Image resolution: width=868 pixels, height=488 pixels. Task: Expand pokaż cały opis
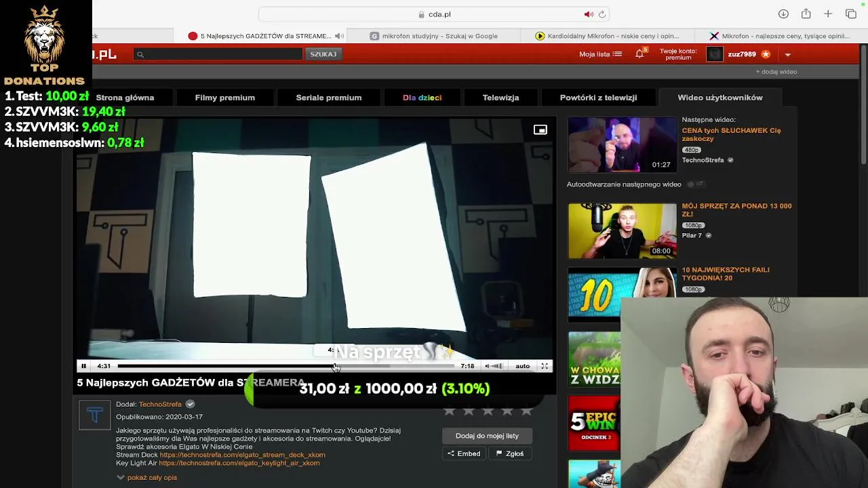coord(146,477)
